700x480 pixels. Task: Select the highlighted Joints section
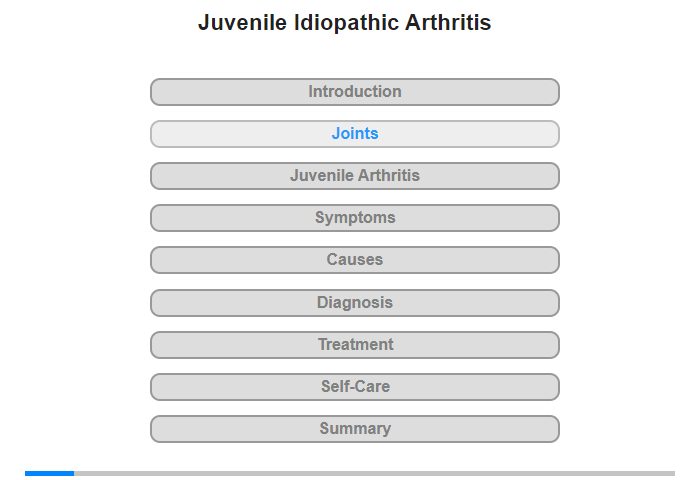point(354,134)
